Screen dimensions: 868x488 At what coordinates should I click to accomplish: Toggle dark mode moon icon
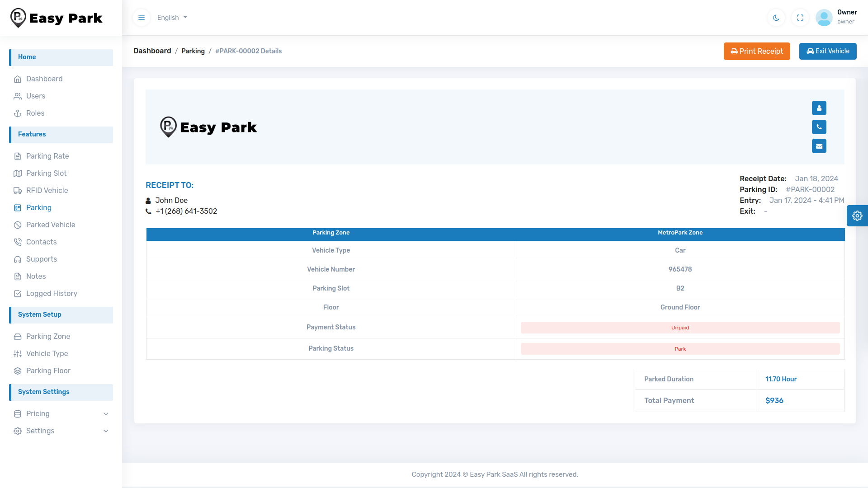(x=776, y=18)
